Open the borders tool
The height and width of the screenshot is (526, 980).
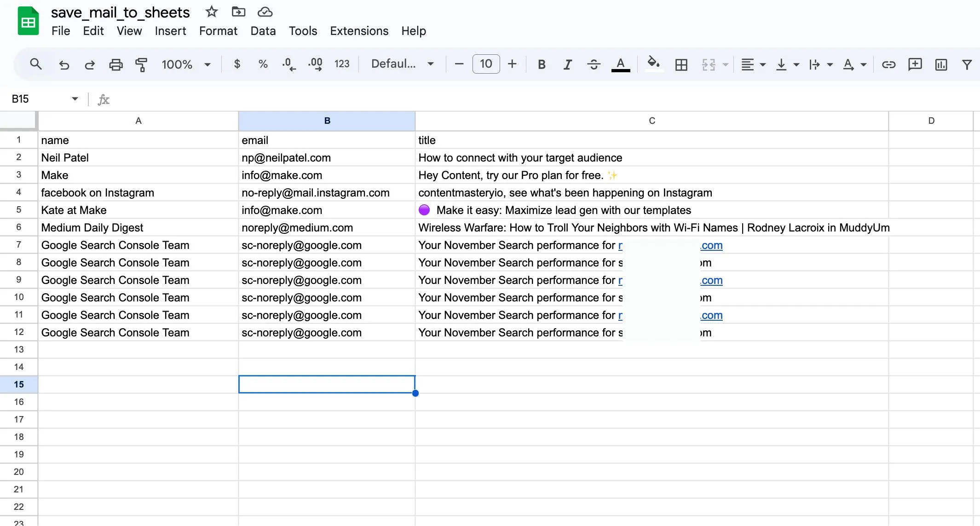point(681,64)
